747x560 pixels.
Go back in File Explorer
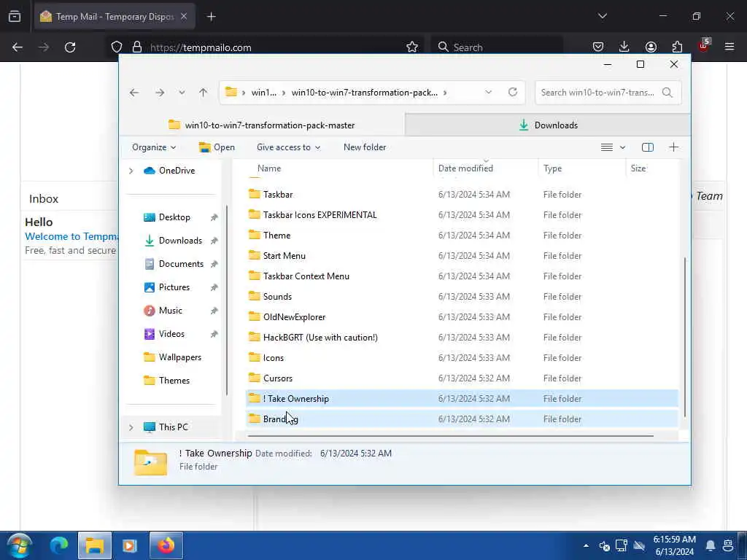tap(134, 93)
